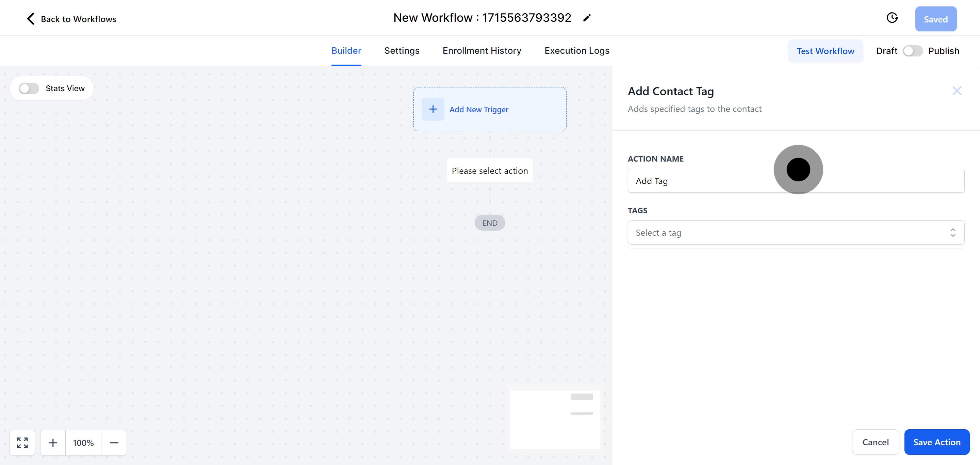
Task: Click the Test Workflow button
Action: point(825,51)
